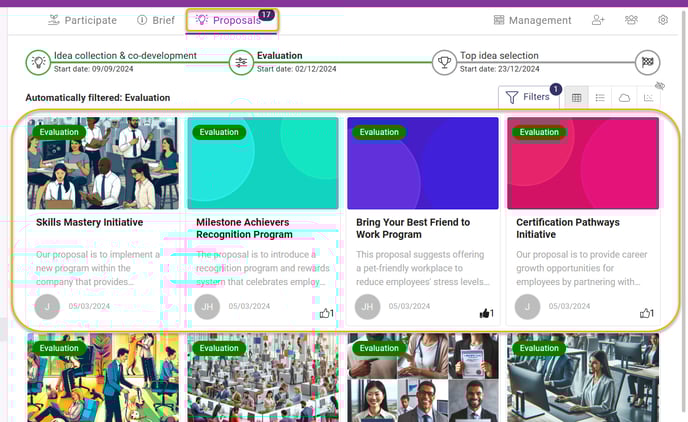Screen dimensions: 688x422
Task: Open the settings gear icon
Action: (663, 20)
